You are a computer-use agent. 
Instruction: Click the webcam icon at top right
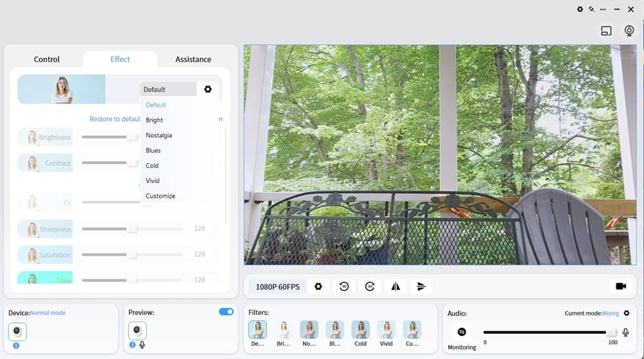tap(629, 31)
